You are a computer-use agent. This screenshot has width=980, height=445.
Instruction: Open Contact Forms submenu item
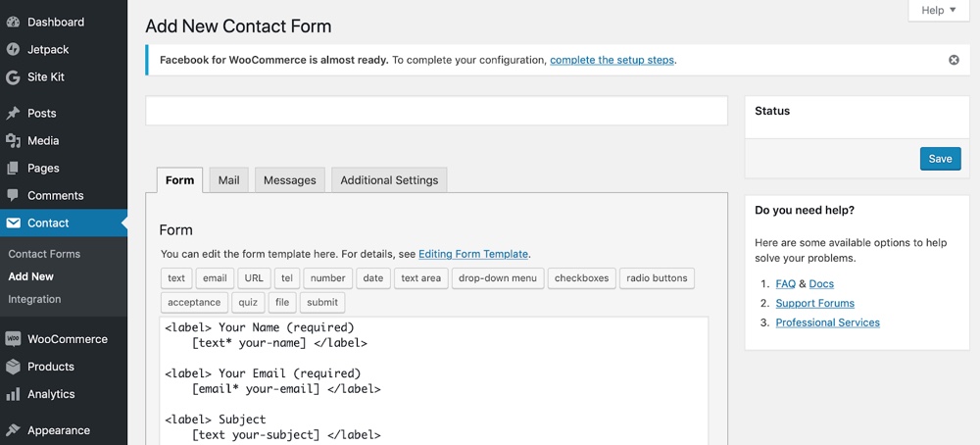click(44, 254)
